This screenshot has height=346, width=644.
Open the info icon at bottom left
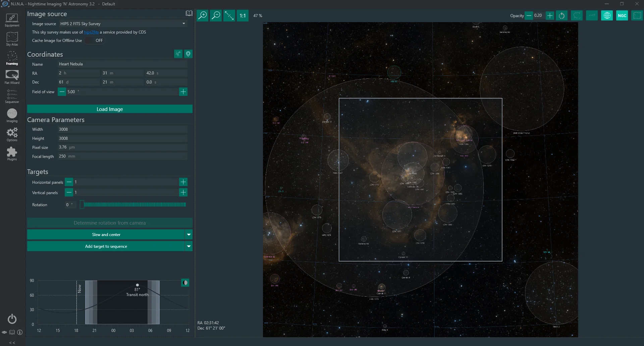[x=20, y=332]
